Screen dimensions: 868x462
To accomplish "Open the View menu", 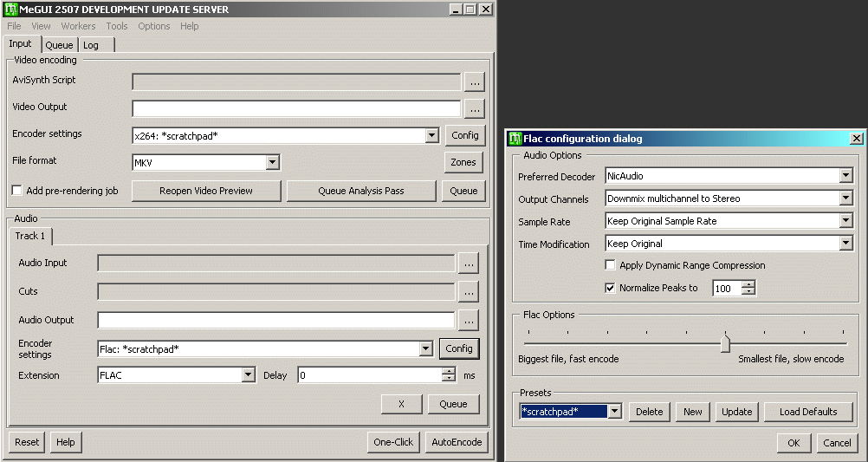I will [x=41, y=26].
